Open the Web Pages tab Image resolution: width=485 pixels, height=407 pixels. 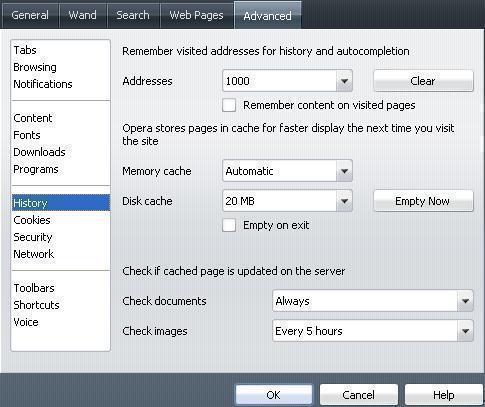[196, 15]
